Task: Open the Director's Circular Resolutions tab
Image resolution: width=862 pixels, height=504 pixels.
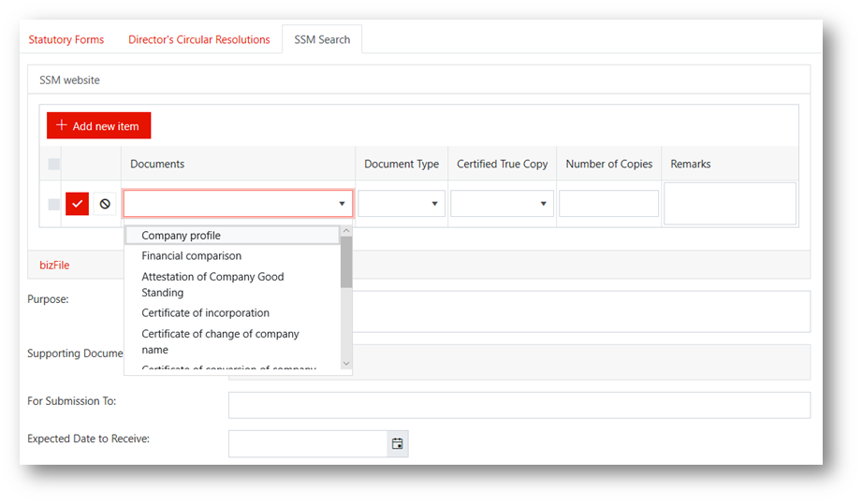Action: tap(198, 39)
